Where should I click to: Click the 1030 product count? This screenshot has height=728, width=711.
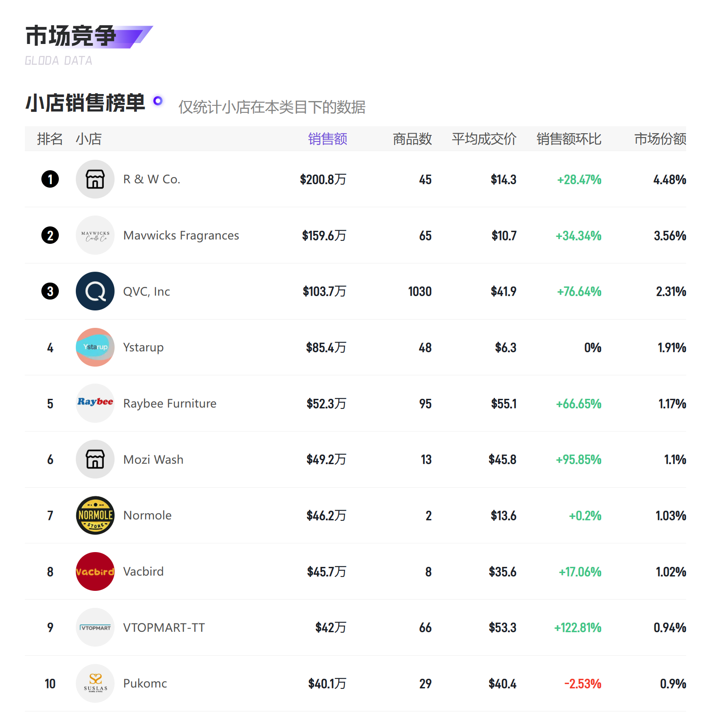click(x=420, y=291)
